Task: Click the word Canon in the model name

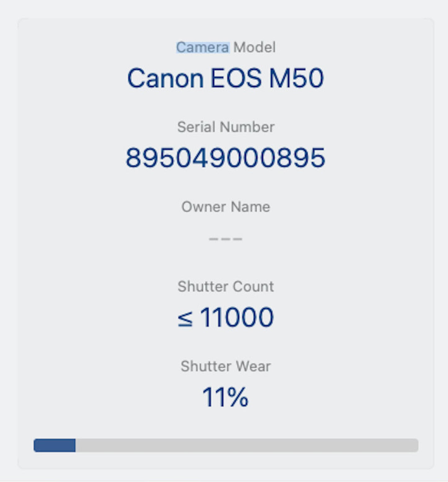Action: [165, 78]
